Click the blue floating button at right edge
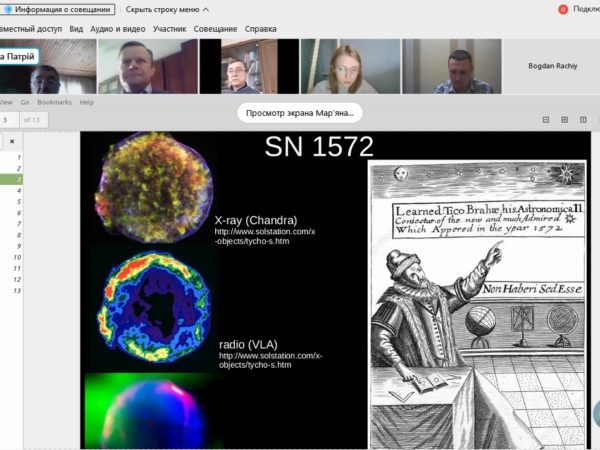The width and height of the screenshot is (600, 450). [x=596, y=413]
